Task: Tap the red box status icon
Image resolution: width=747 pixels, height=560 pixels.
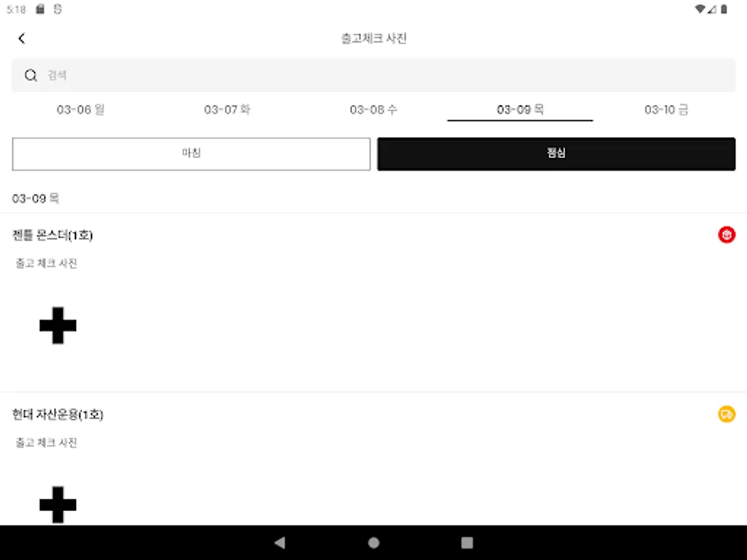Action: pyautogui.click(x=726, y=235)
